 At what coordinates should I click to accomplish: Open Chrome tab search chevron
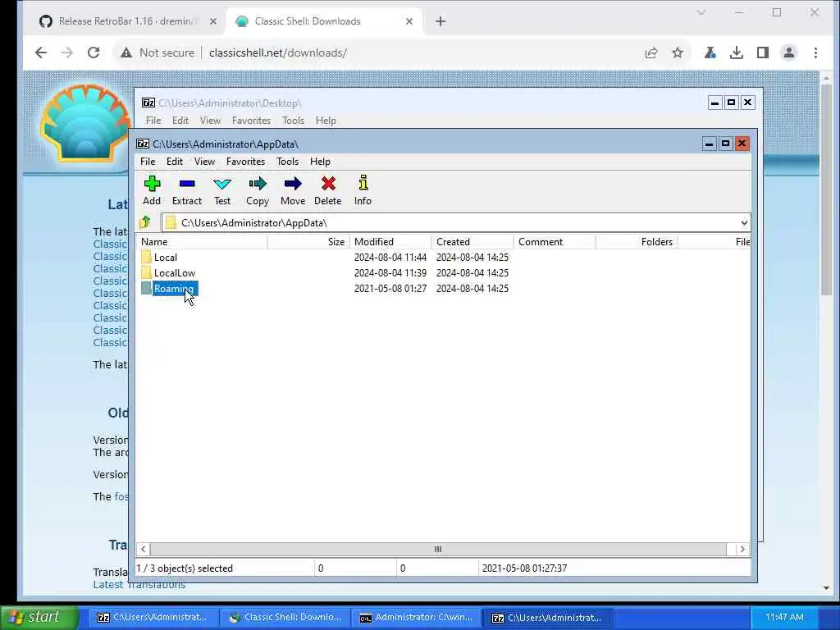(x=701, y=12)
